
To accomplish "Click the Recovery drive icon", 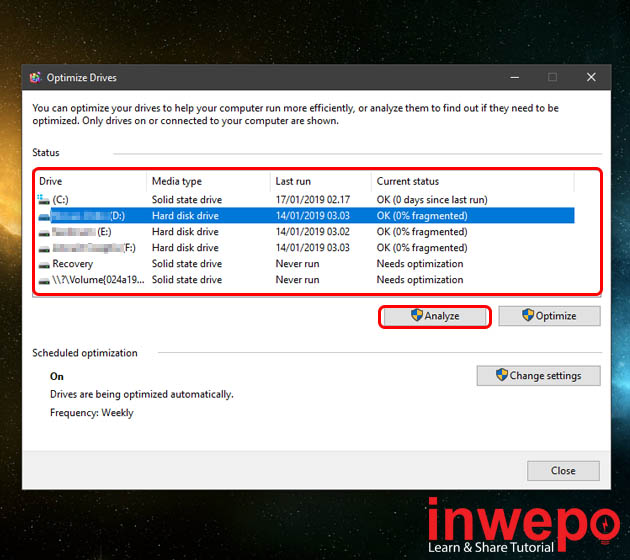I will (44, 265).
